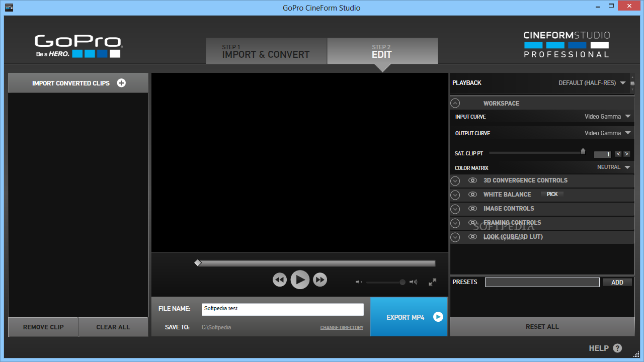This screenshot has width=644, height=362.
Task: Toggle the Look (Cube/3D LUT) eye icon
Action: [x=472, y=237]
